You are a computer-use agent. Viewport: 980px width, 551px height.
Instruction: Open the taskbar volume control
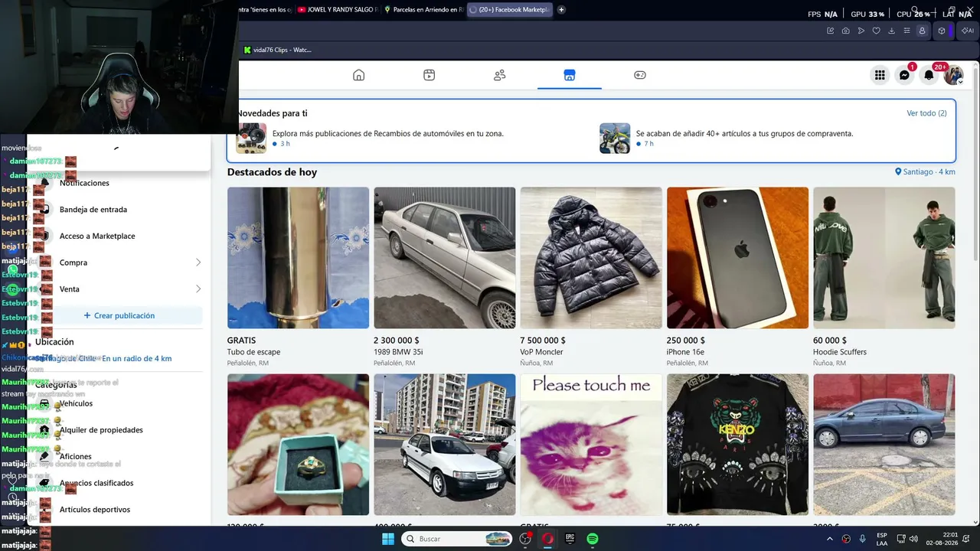click(913, 539)
